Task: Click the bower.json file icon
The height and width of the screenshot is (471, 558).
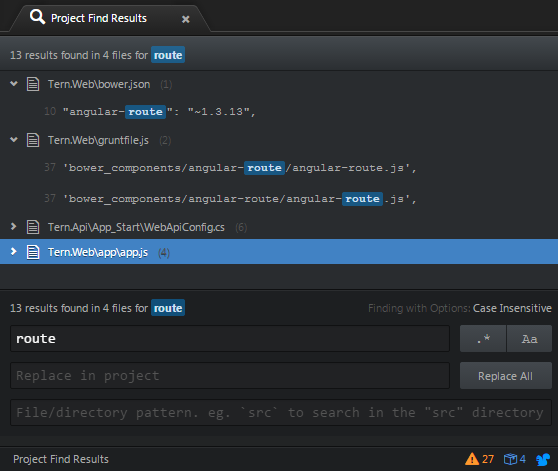Action: coord(33,84)
